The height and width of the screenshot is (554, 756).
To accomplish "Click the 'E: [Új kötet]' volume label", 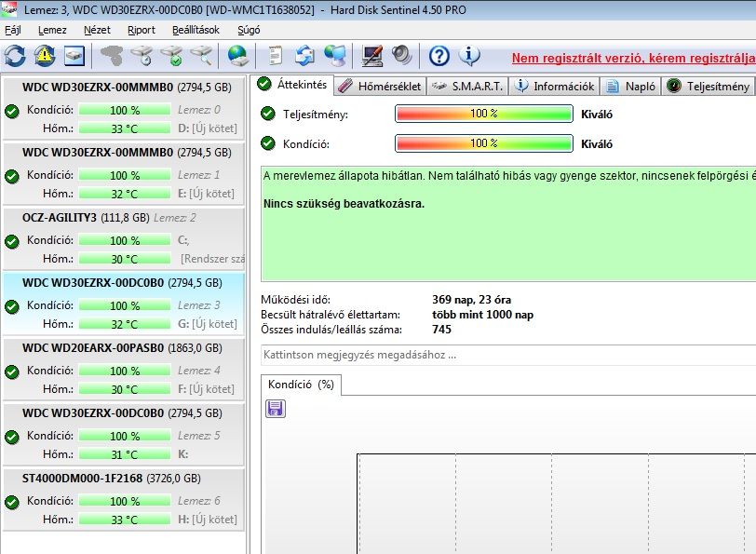I will click(206, 194).
